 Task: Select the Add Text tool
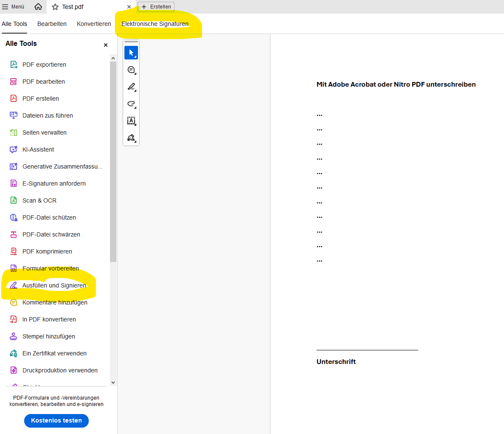tap(131, 121)
